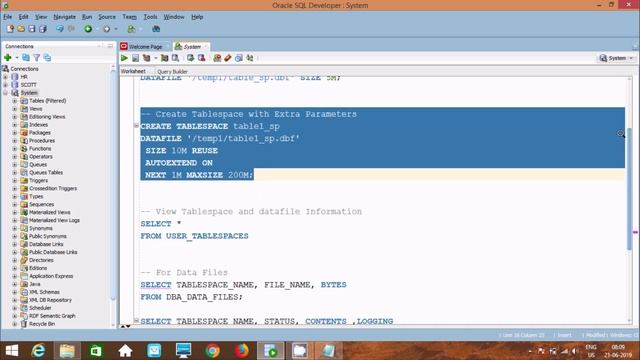Image resolution: width=640 pixels, height=360 pixels.
Task: Click the editor vertical scrollbar thumb
Action: coord(629,188)
